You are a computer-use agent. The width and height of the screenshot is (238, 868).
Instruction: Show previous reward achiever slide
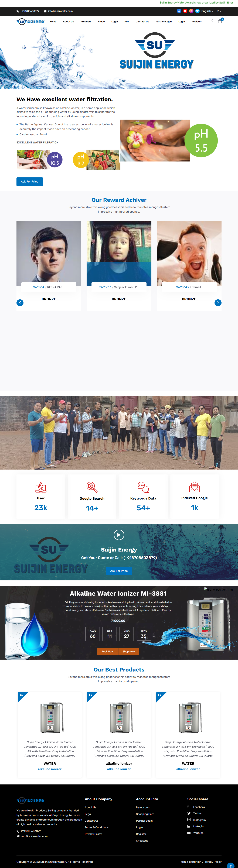coord(20,303)
